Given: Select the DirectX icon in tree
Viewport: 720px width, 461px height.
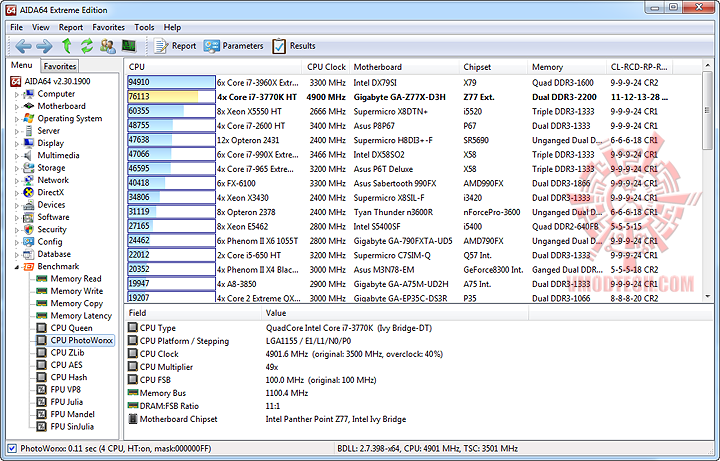Looking at the screenshot, I should pyautogui.click(x=28, y=192).
